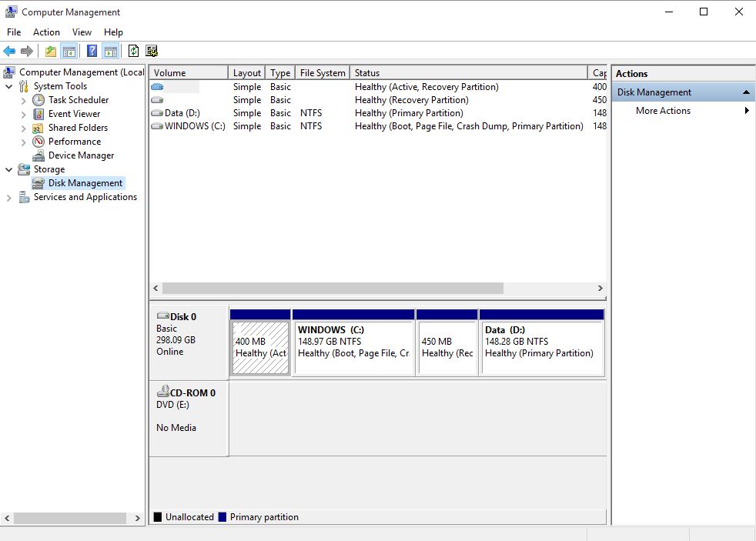Select the WINDOWS (C:) partition block

pos(353,348)
